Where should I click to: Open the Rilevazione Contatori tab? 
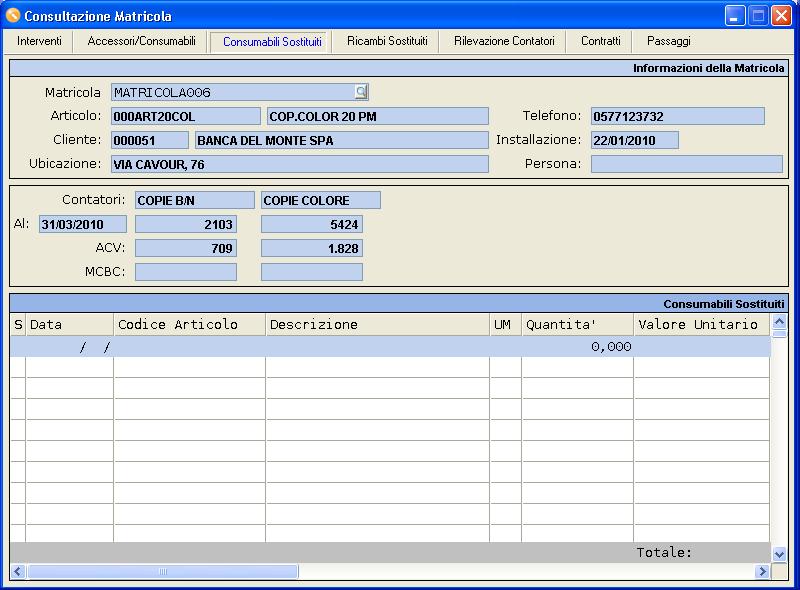tap(504, 41)
